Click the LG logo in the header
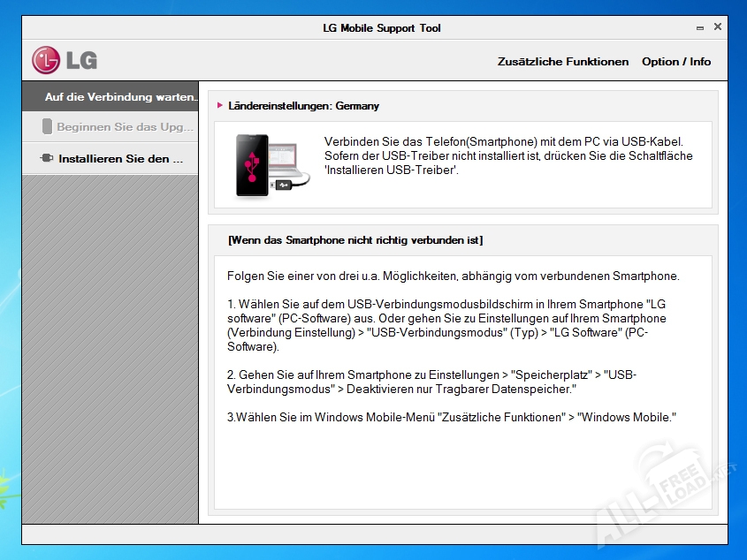Image resolution: width=747 pixels, height=560 pixels. [x=65, y=60]
